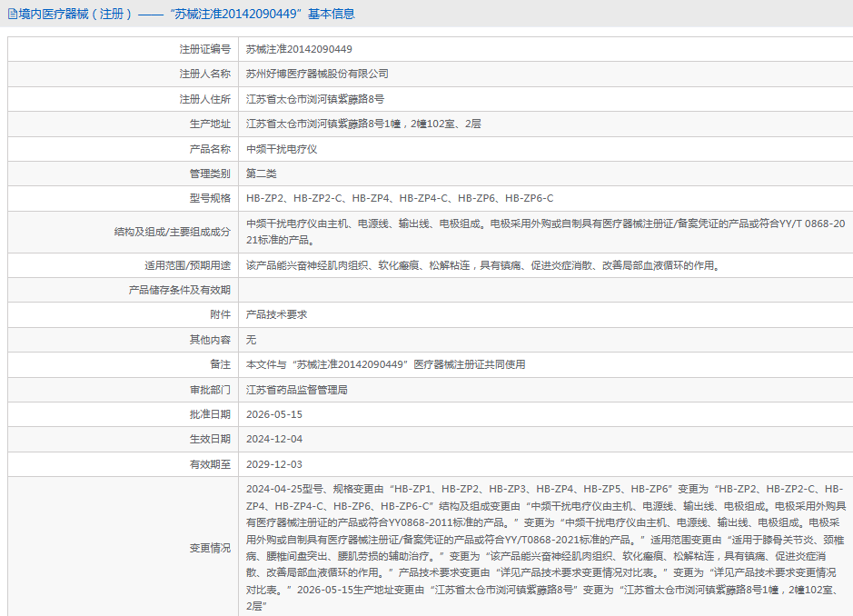Select remark text starting with 本文件与
The image size is (853, 616).
(386, 364)
